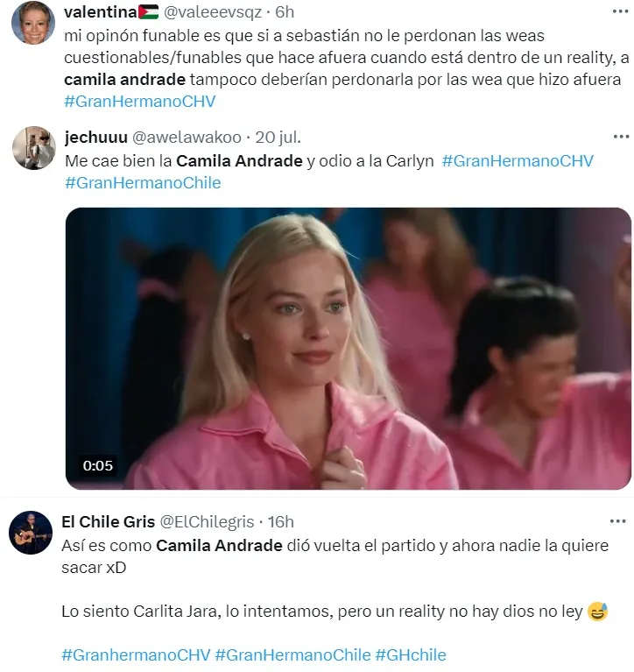Image resolution: width=634 pixels, height=672 pixels.
Task: Open more options on valentina's tweet
Action: tap(620, 11)
